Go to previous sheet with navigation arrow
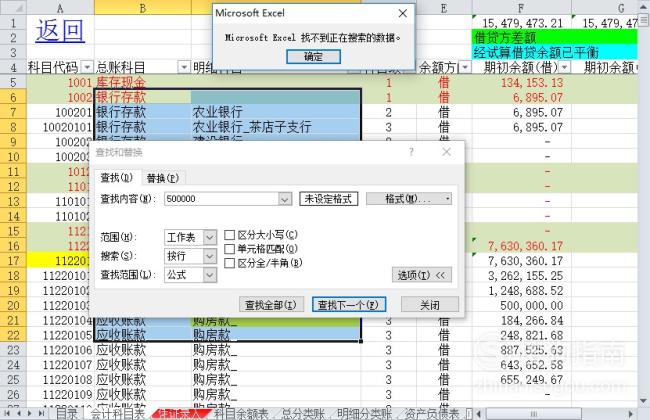The image size is (650, 420). coord(19,413)
